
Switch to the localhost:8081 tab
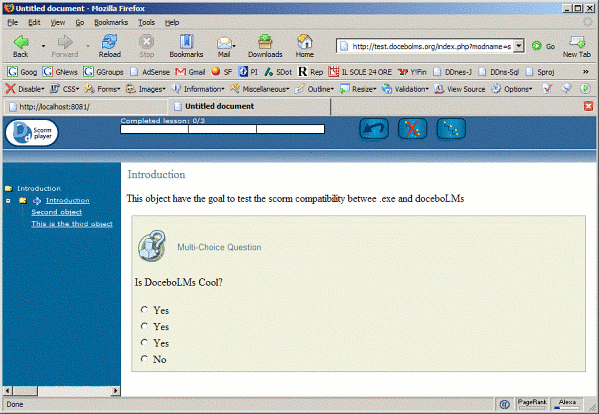pyautogui.click(x=85, y=107)
